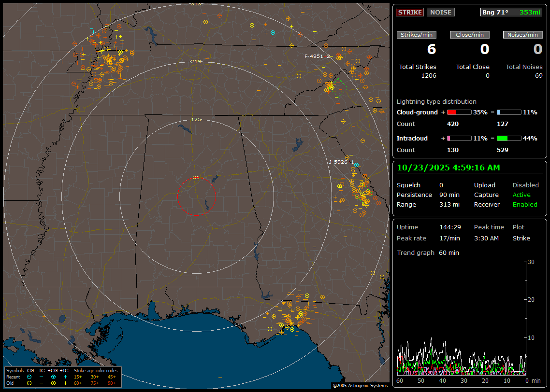Click the 219 mile range ring label

point(196,62)
